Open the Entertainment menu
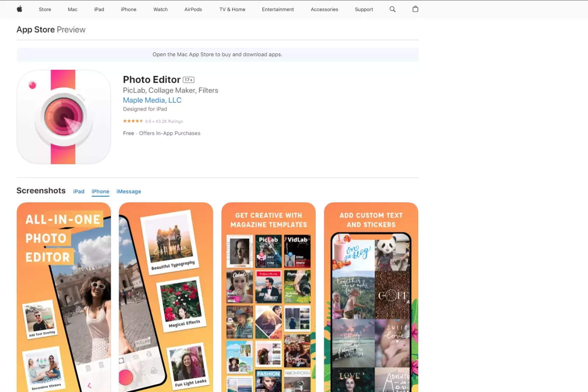Screen dimensions: 588x392 click(278, 10)
